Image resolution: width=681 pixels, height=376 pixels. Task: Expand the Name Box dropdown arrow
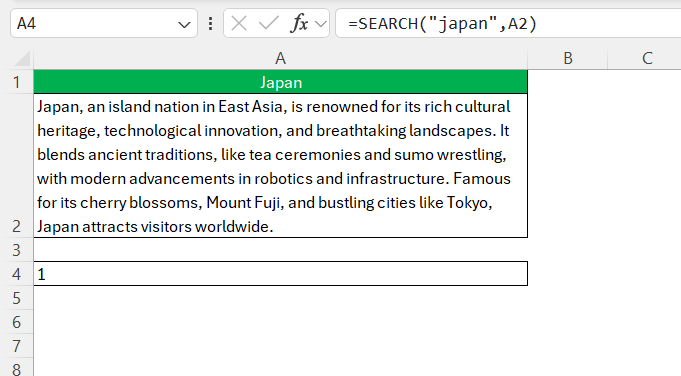point(184,25)
